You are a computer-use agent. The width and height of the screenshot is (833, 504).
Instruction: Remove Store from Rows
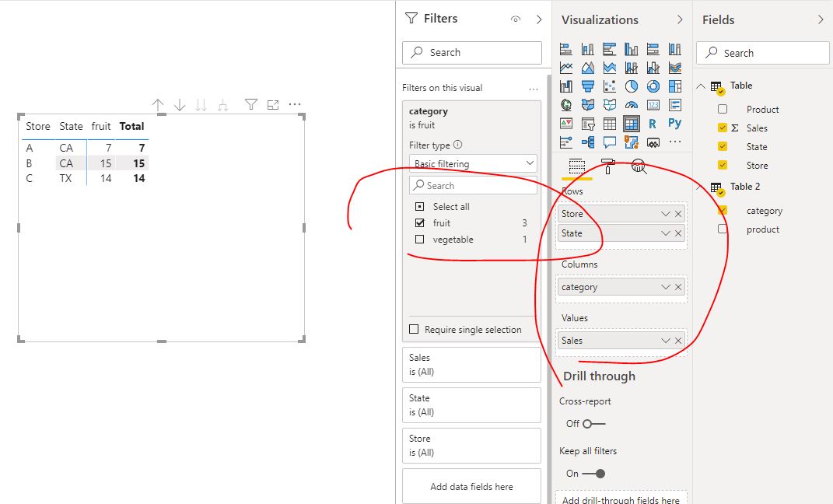[678, 214]
